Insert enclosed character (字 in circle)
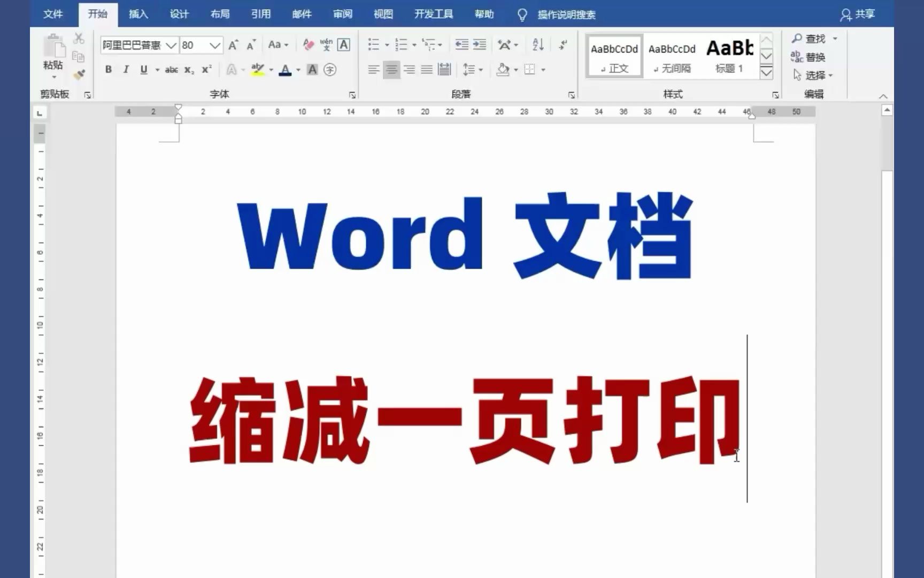This screenshot has width=924, height=578. [x=330, y=70]
